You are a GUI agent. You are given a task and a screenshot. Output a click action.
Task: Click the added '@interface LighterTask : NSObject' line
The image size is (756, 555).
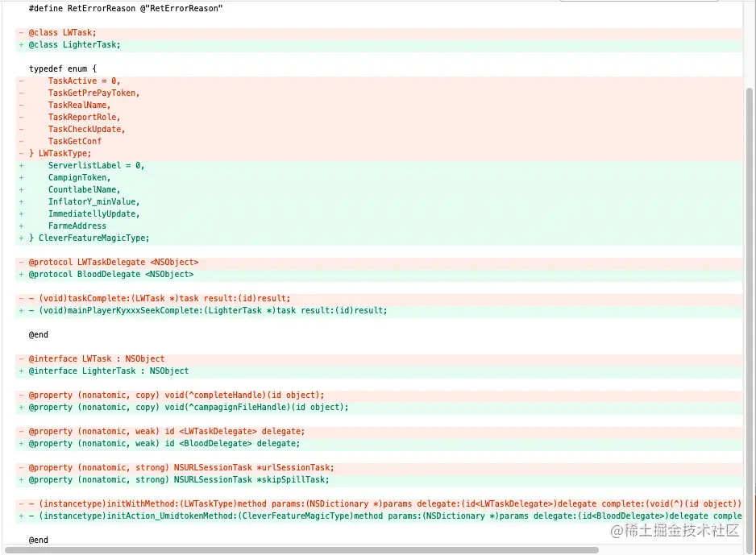pos(379,371)
